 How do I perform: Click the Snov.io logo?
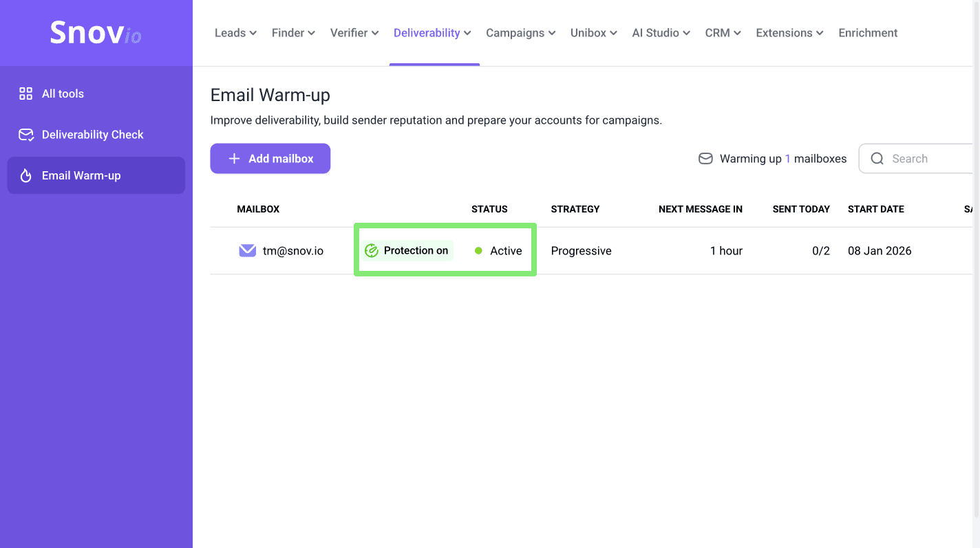96,32
